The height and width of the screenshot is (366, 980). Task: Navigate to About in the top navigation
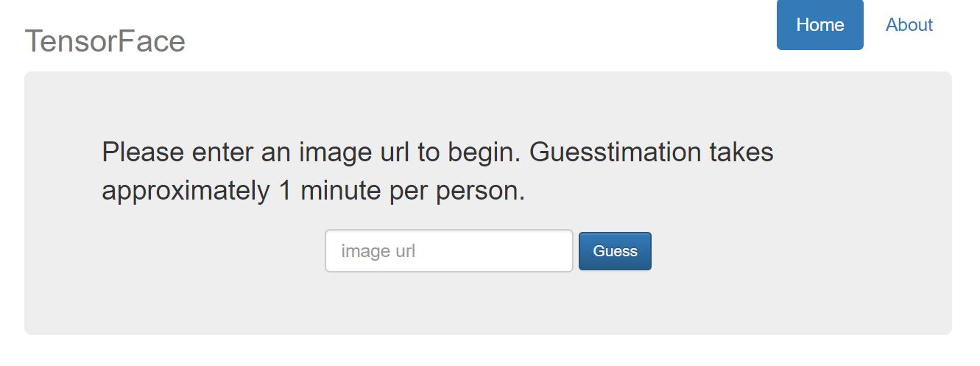(x=909, y=25)
